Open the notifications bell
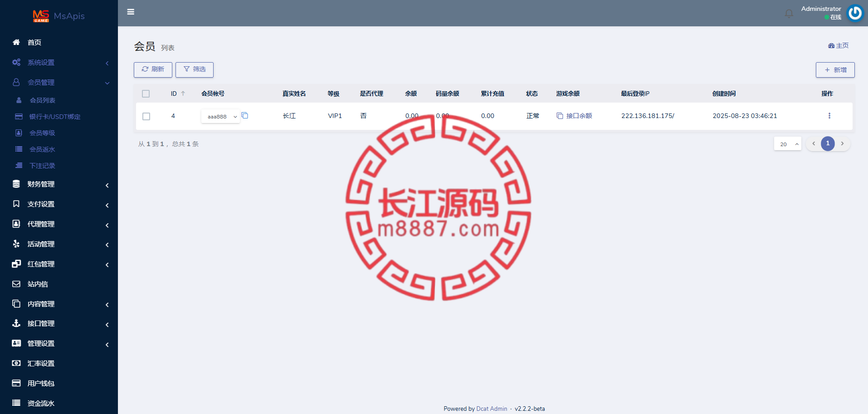The height and width of the screenshot is (414, 868). coord(789,13)
